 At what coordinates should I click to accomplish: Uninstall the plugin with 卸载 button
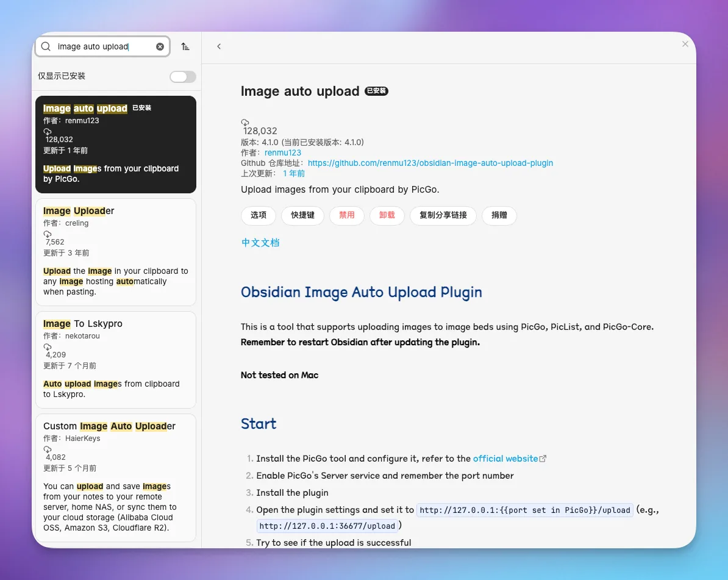pos(387,215)
